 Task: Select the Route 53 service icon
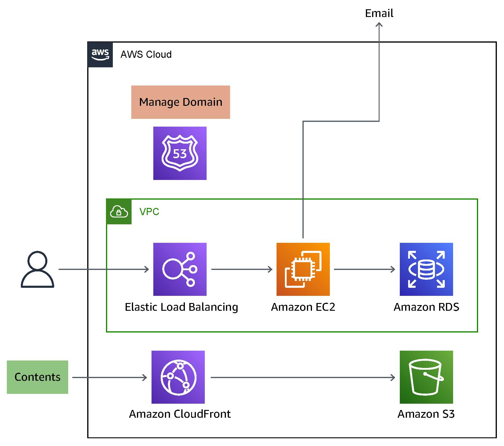click(x=180, y=153)
